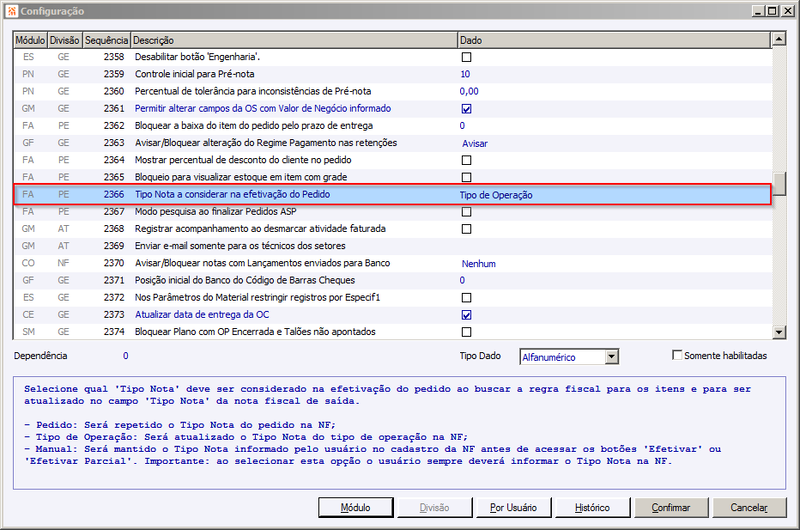Select row 'Controle inicial para Pré-nota'
The image size is (800, 530).
point(392,74)
